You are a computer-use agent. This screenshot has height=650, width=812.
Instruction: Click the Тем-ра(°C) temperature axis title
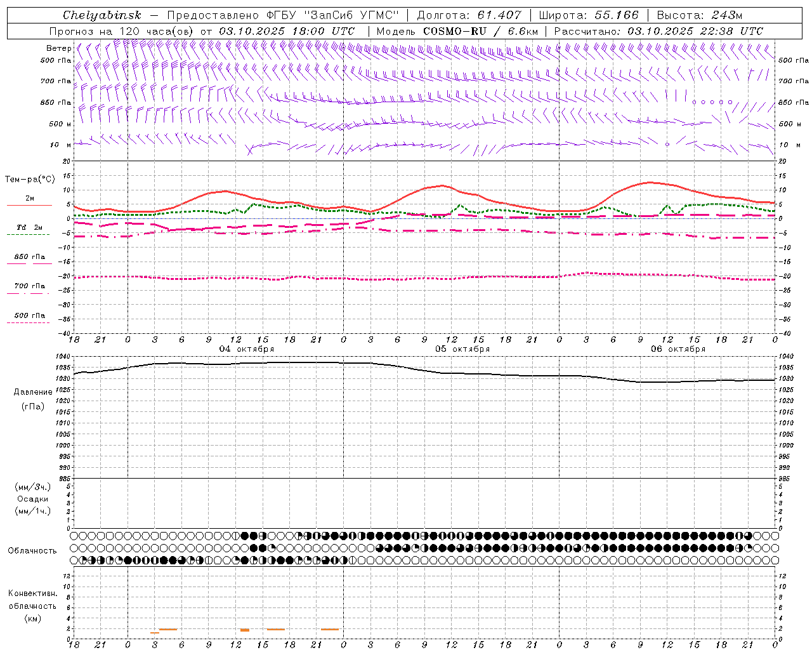[x=30, y=180]
